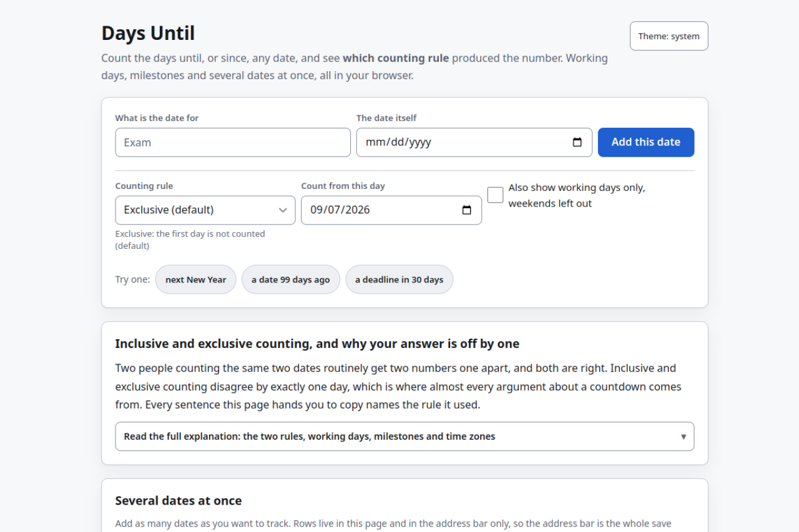The width and height of the screenshot is (799, 532).
Task: Choose the a deadline in 30 days preset
Action: pyautogui.click(x=399, y=279)
